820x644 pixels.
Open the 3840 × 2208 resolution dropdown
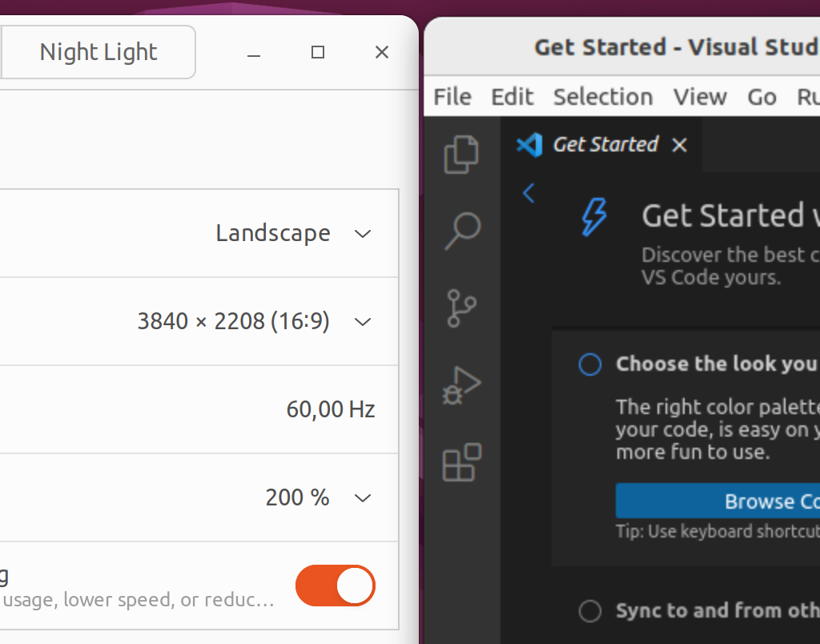pyautogui.click(x=363, y=322)
